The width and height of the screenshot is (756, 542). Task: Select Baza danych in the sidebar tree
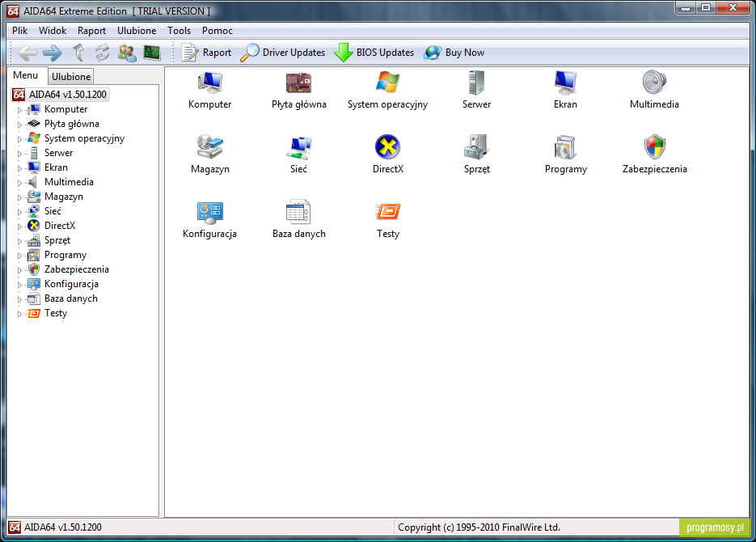(71, 299)
